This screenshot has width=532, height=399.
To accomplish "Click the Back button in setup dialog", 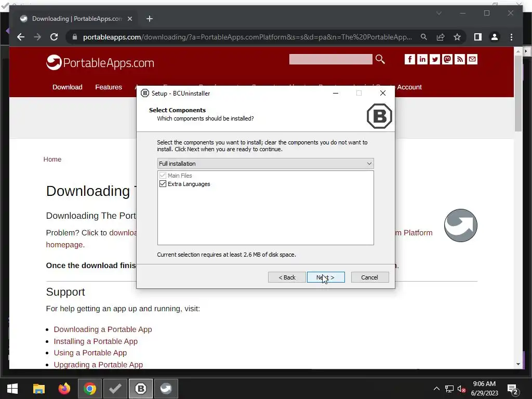I will pyautogui.click(x=287, y=277).
